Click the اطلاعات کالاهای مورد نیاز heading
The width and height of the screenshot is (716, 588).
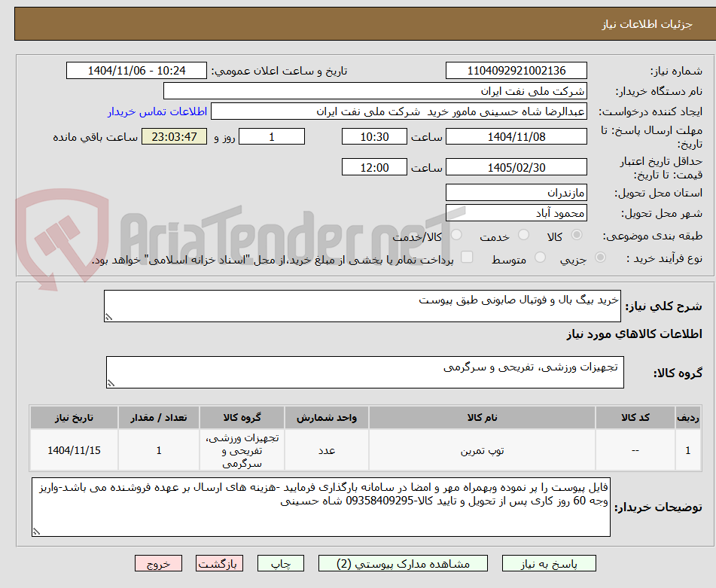point(634,334)
